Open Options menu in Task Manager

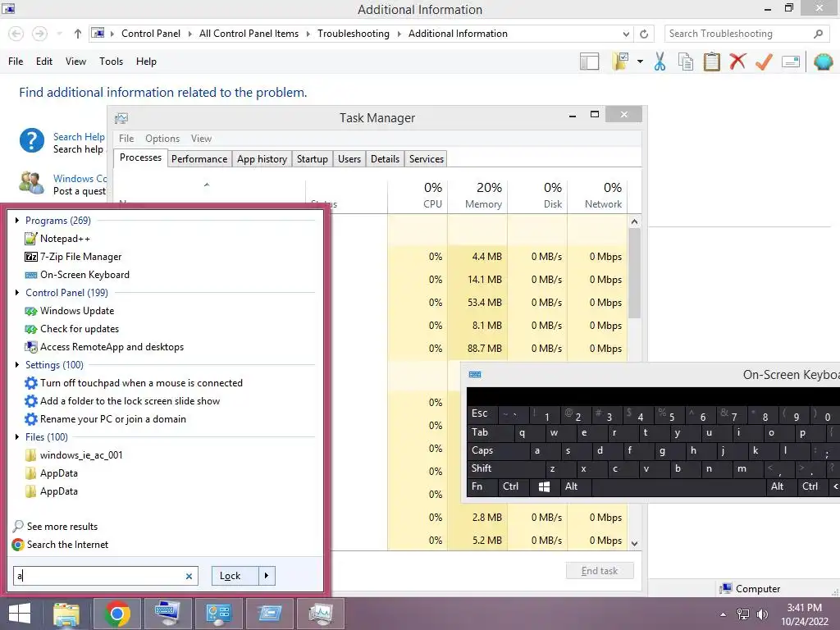162,139
